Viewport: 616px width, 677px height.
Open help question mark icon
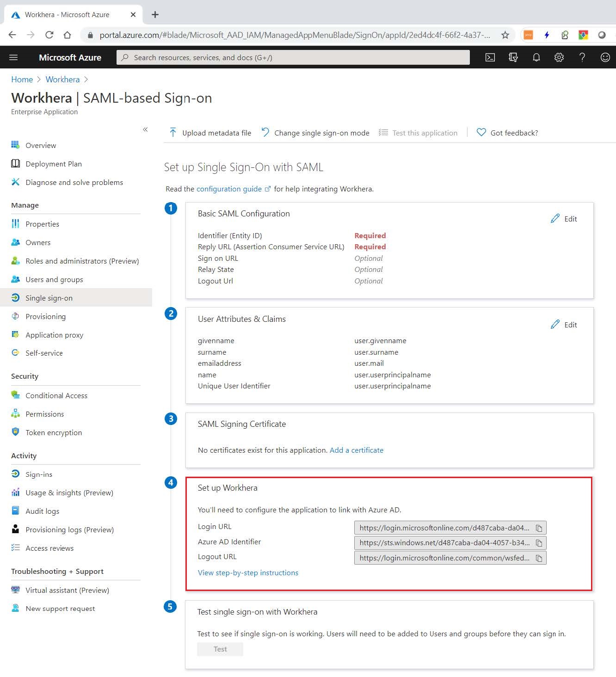point(582,57)
